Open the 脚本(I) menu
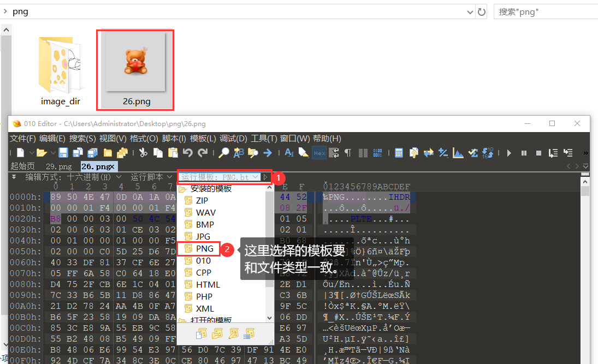 tap(174, 139)
